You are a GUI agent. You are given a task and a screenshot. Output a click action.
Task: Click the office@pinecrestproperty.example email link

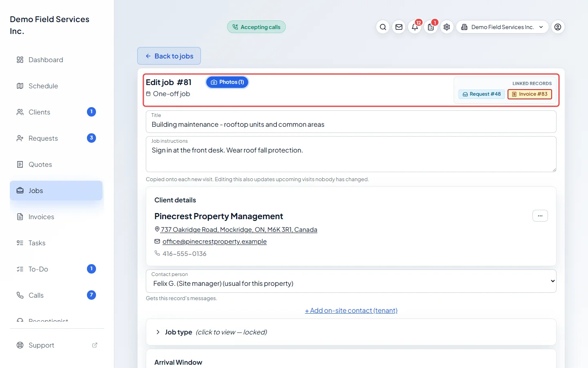point(214,242)
